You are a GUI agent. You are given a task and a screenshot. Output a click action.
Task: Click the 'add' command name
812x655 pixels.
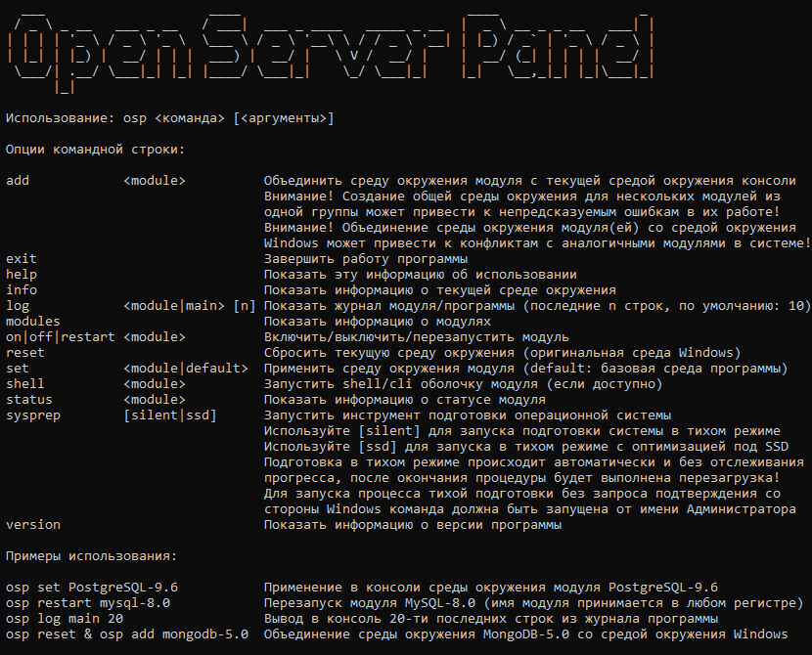(18, 181)
